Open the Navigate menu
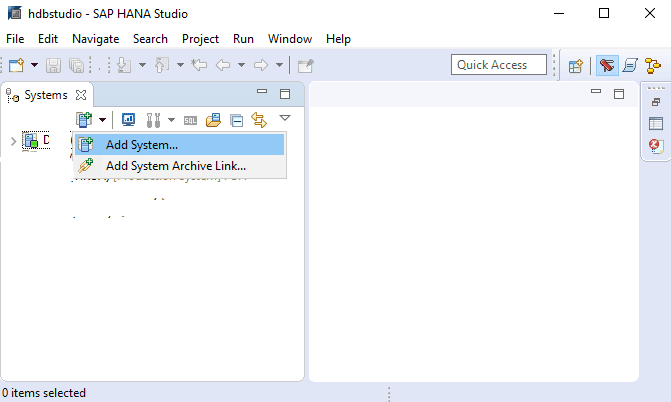The image size is (671, 402). click(x=95, y=39)
